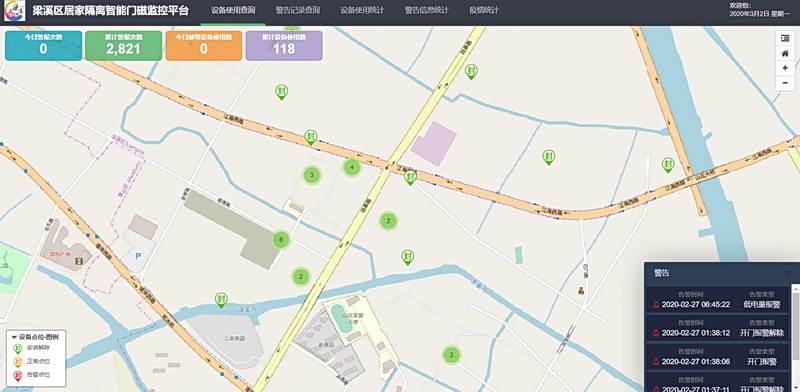Open the 警告记录查询 tab

297,10
